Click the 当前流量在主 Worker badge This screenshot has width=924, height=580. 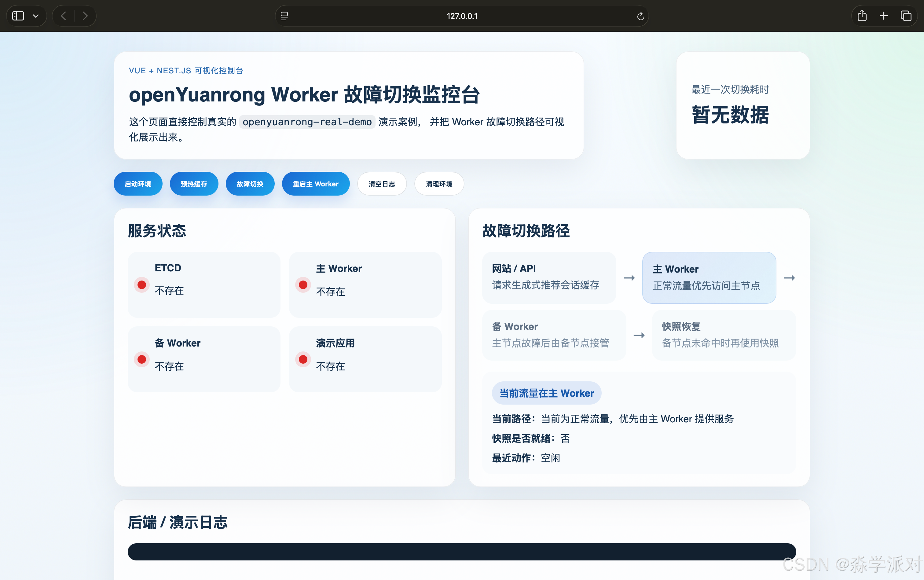(x=546, y=393)
